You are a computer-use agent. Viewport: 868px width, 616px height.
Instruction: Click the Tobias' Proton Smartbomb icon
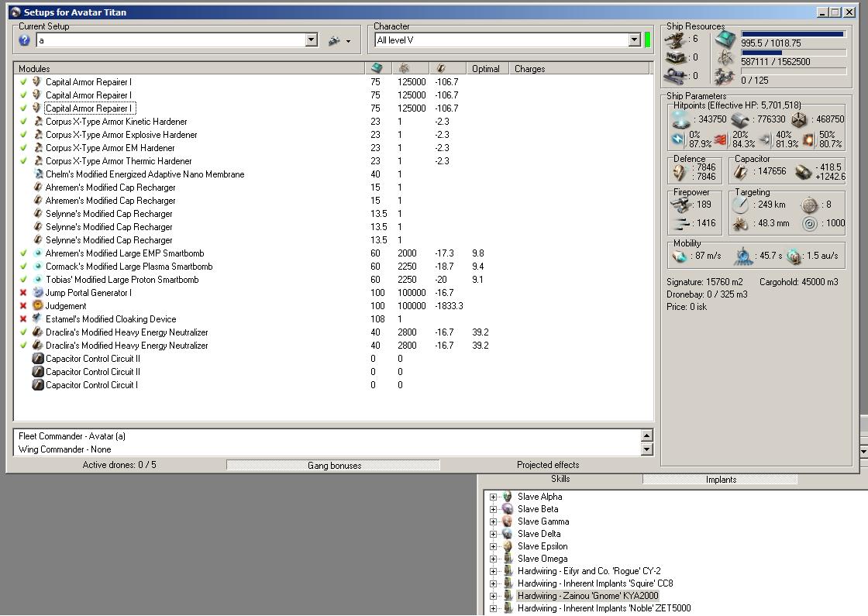pos(38,280)
